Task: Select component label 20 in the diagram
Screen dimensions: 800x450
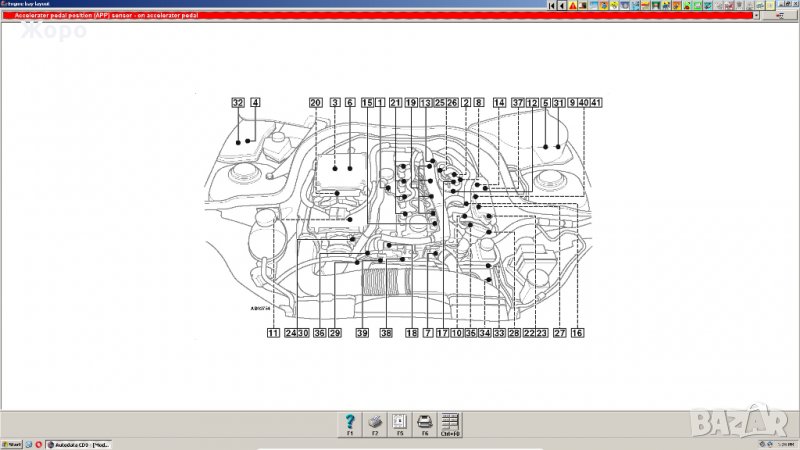Action: point(315,102)
